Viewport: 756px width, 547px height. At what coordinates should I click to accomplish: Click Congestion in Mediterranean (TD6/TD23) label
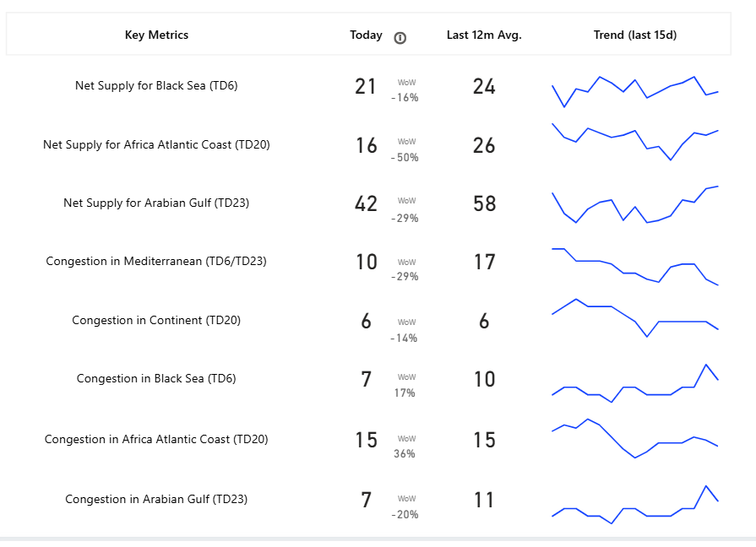pos(156,261)
